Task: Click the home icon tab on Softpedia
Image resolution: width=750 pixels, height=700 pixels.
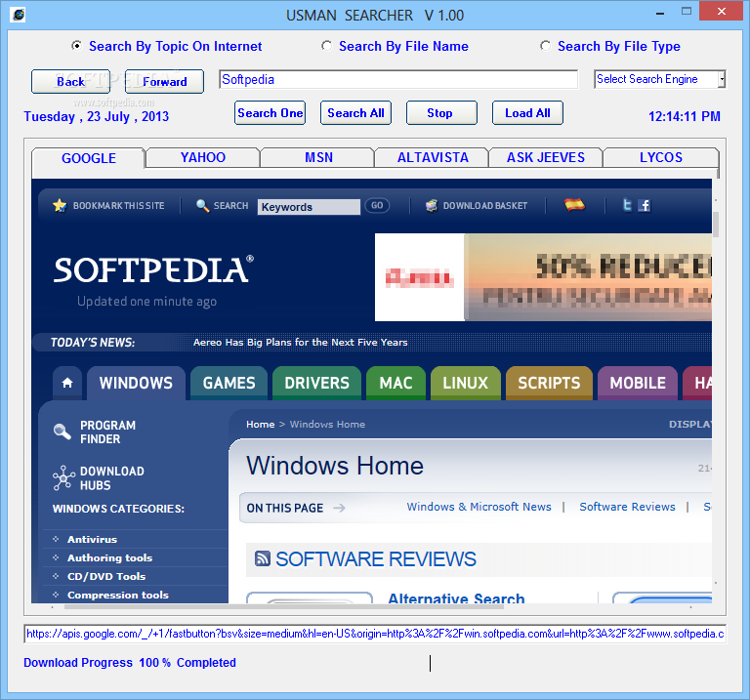Action: 67,383
